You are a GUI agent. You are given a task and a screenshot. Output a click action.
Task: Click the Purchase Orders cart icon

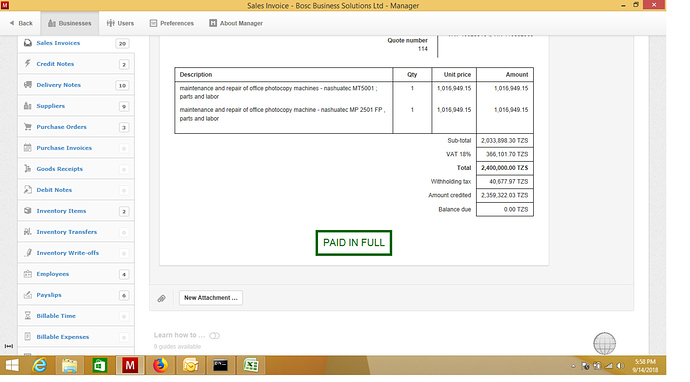[28, 127]
